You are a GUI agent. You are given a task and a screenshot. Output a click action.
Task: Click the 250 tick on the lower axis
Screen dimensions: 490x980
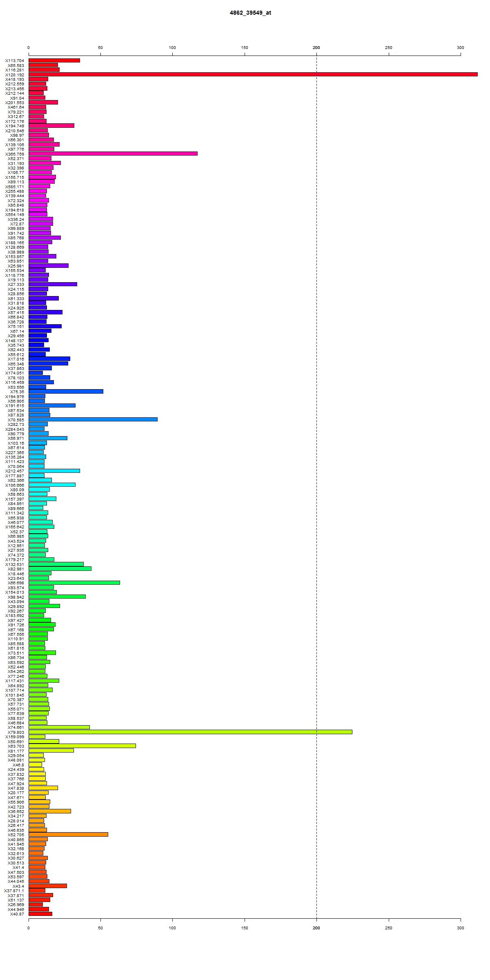pos(389,928)
